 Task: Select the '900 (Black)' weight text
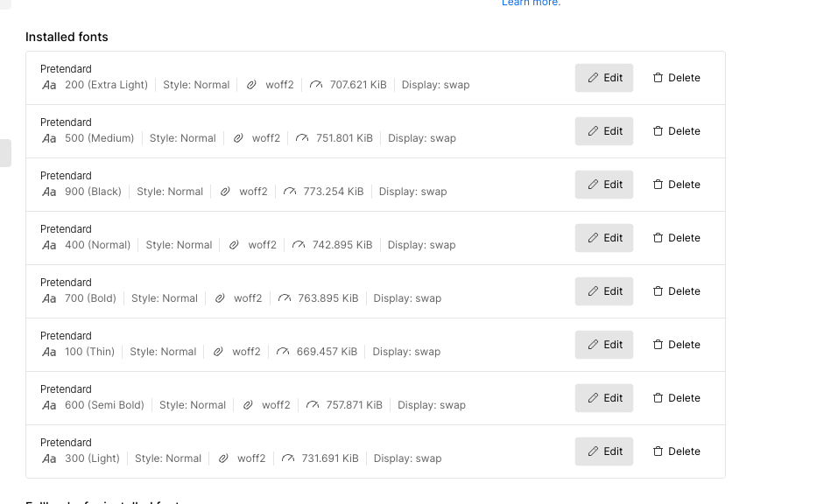(93, 192)
